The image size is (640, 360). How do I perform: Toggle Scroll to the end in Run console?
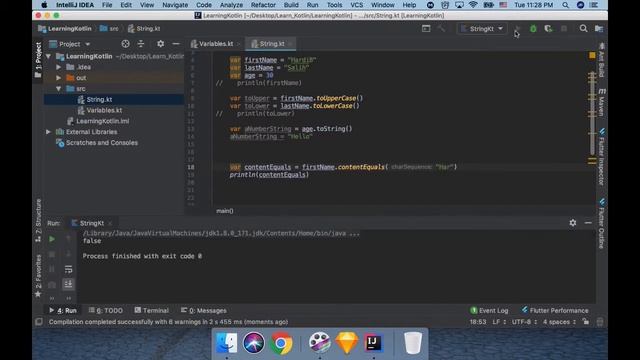(x=68, y=284)
